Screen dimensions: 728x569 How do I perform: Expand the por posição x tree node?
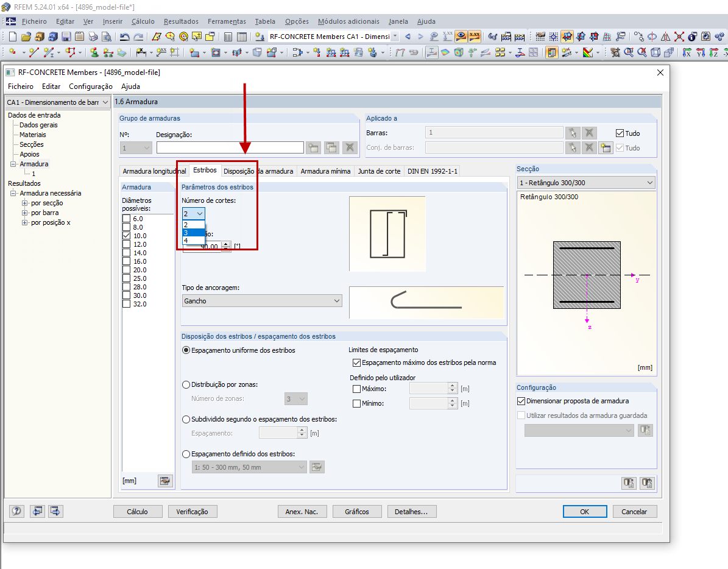[24, 222]
